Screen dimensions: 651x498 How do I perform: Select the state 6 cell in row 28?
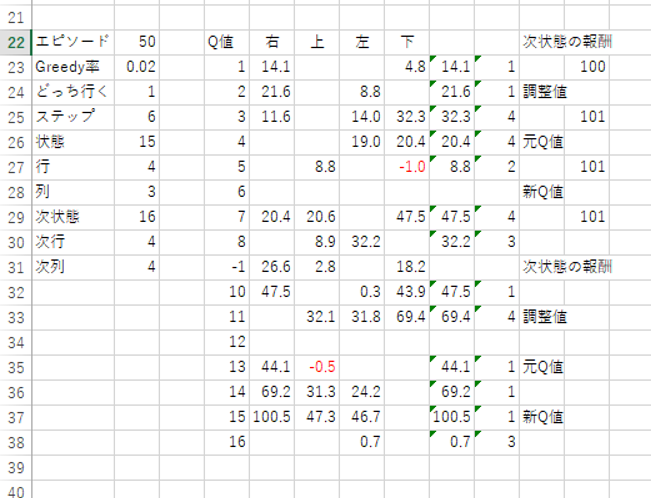click(x=227, y=192)
